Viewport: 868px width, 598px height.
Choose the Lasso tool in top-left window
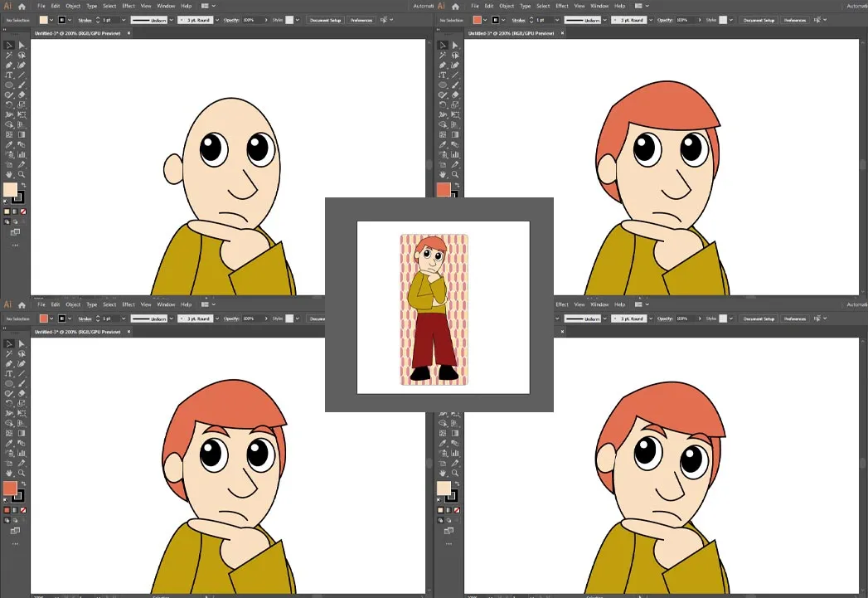coord(22,56)
